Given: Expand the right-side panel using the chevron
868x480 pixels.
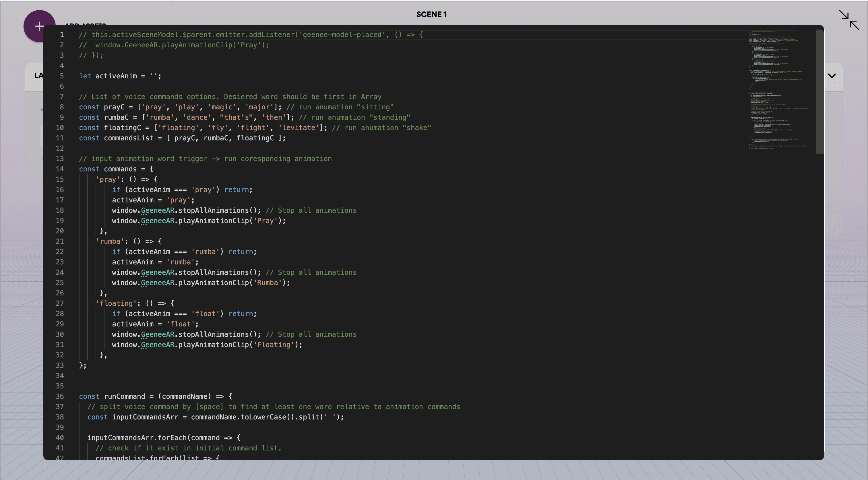Looking at the screenshot, I should click(831, 76).
